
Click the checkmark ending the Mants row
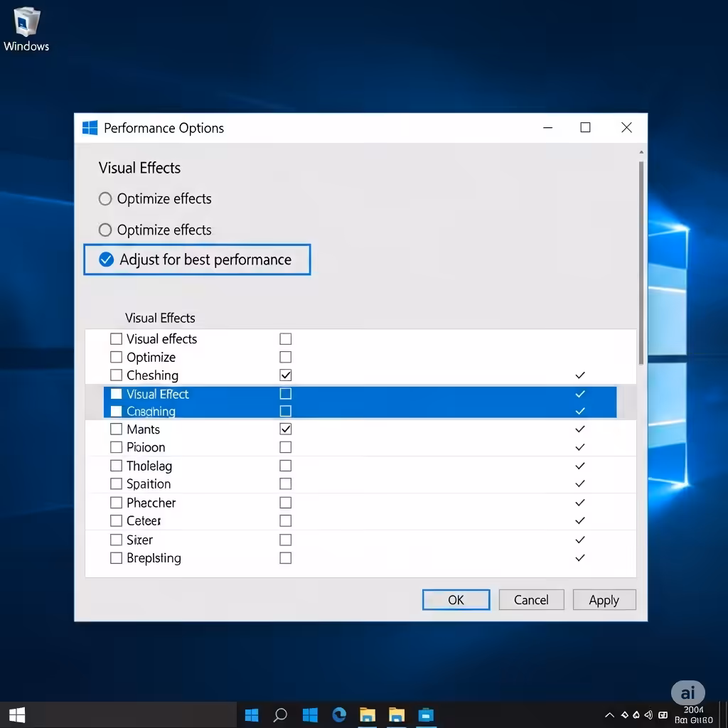580,429
